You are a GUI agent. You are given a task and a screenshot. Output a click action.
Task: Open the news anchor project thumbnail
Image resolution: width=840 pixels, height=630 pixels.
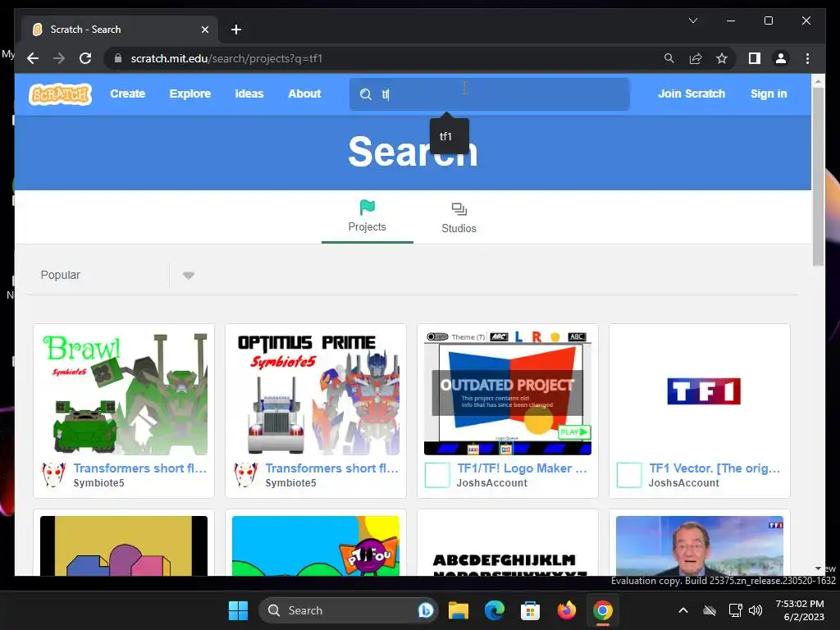click(700, 546)
